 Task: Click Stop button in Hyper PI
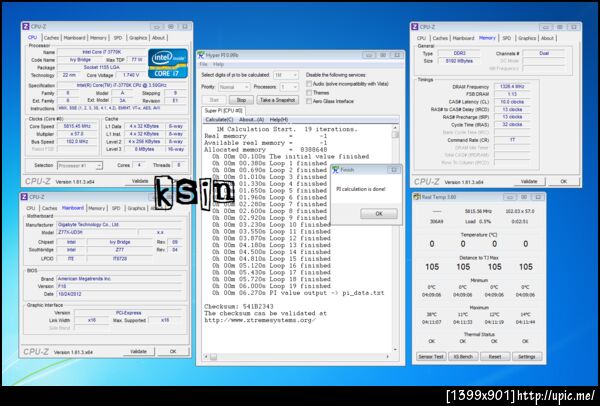point(241,100)
